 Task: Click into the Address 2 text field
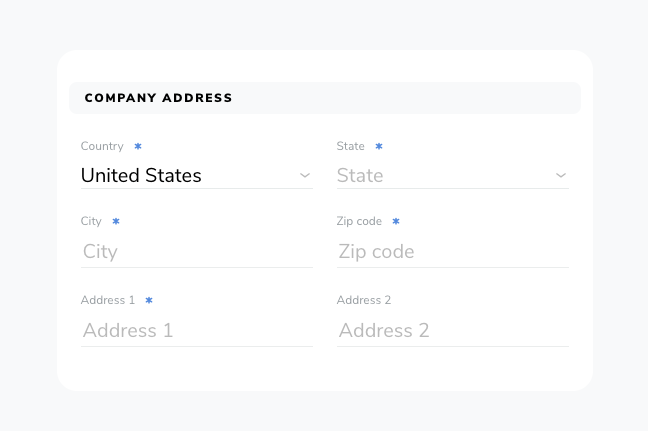[x=453, y=330]
